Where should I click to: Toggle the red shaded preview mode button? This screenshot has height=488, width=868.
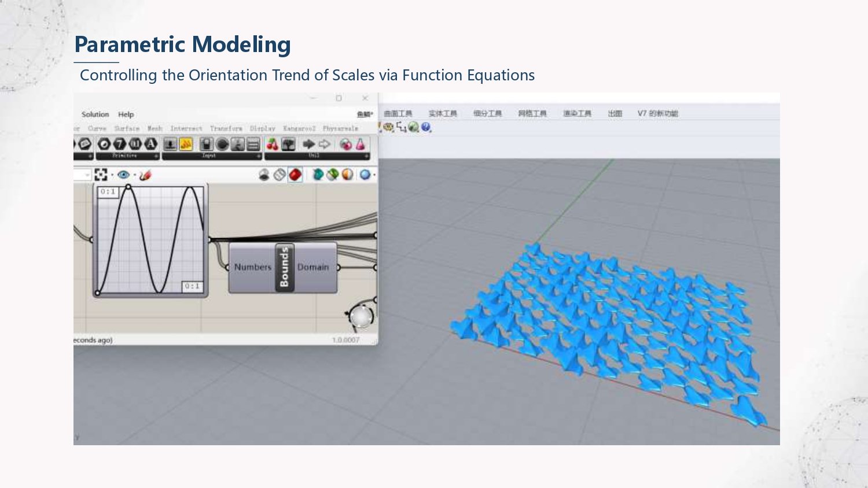pos(295,175)
